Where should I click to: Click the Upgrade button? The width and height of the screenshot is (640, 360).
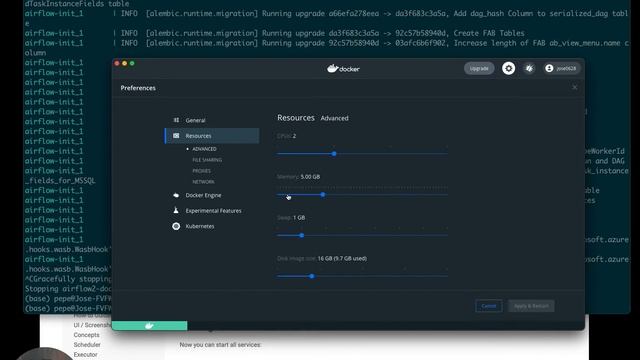pos(479,69)
